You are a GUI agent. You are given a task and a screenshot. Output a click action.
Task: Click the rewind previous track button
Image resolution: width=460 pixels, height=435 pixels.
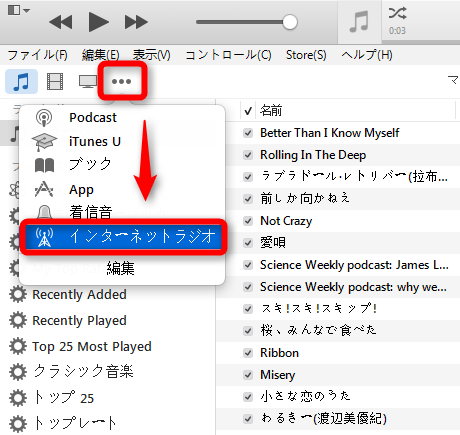[x=61, y=22]
